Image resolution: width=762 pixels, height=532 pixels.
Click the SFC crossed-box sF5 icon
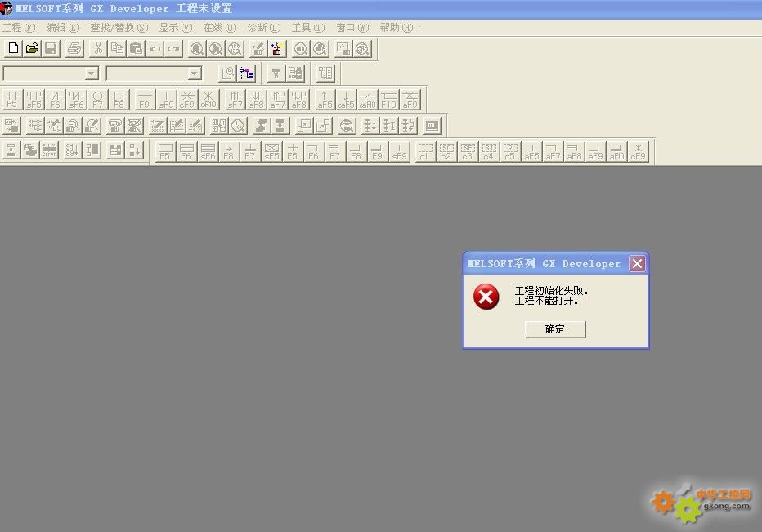271,151
